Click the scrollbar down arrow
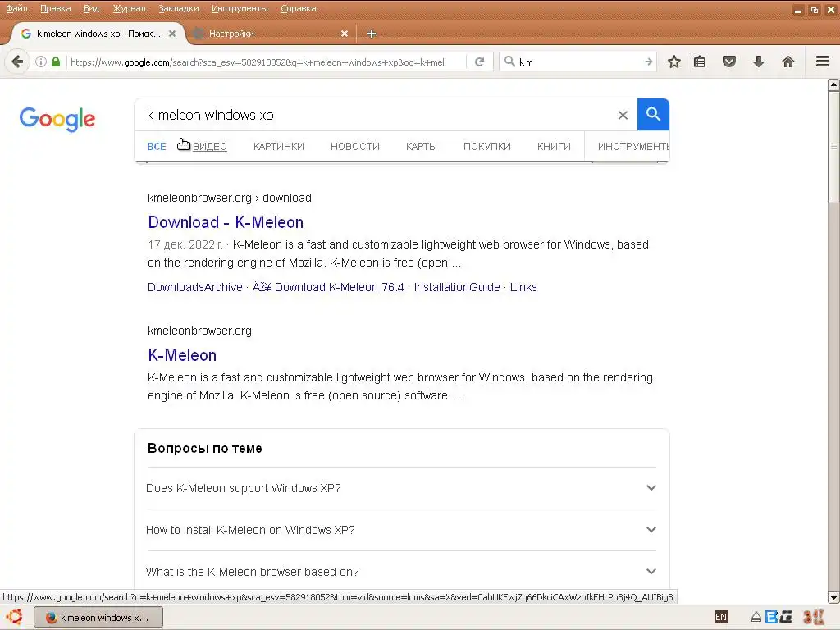840x630 pixels. pos(833,598)
